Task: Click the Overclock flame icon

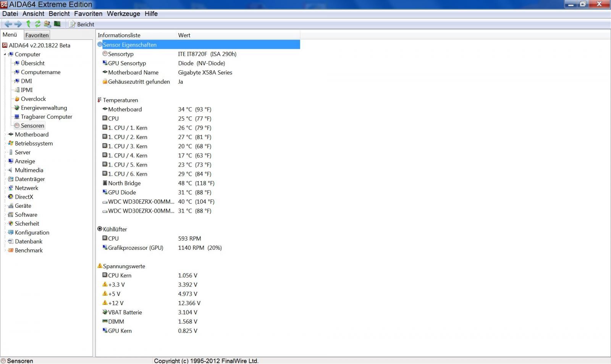Action: (x=17, y=99)
